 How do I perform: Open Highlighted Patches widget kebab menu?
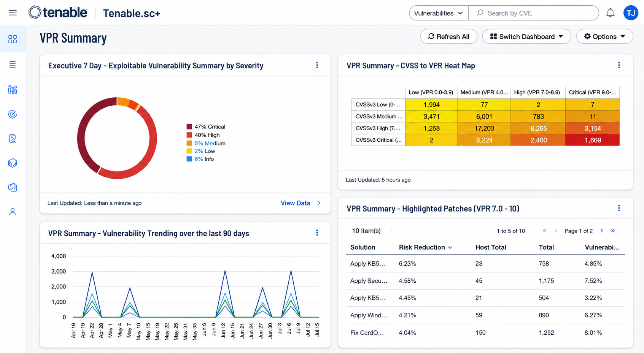click(619, 208)
